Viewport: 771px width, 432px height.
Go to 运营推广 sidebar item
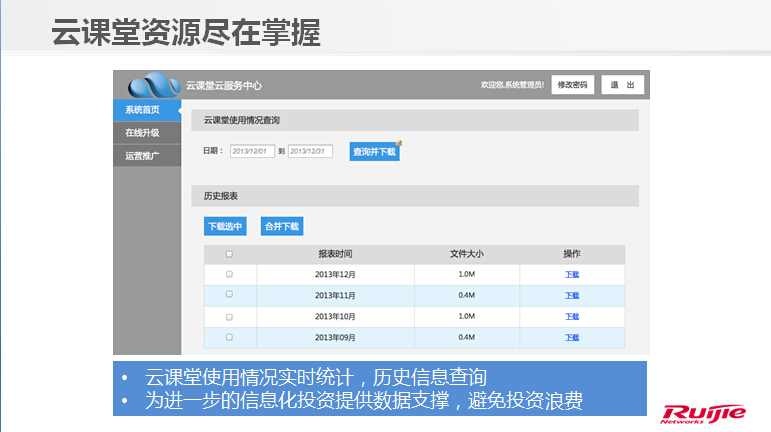coord(143,155)
